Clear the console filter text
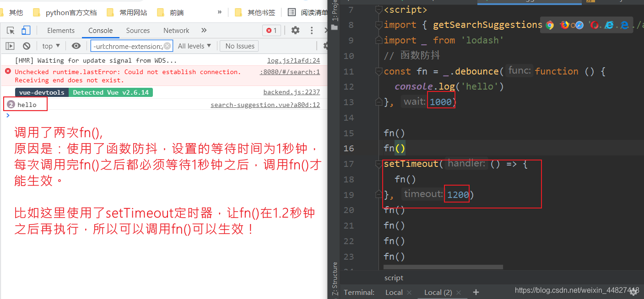This screenshot has width=644, height=299. coord(168,46)
